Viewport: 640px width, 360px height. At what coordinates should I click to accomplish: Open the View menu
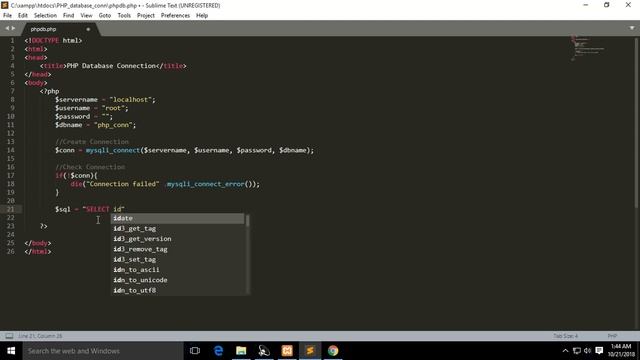[x=86, y=16]
